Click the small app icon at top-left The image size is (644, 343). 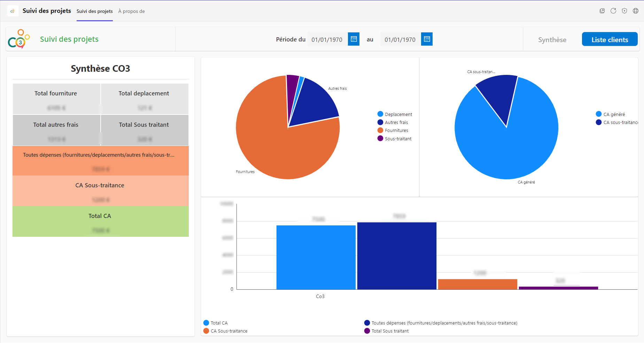[13, 11]
